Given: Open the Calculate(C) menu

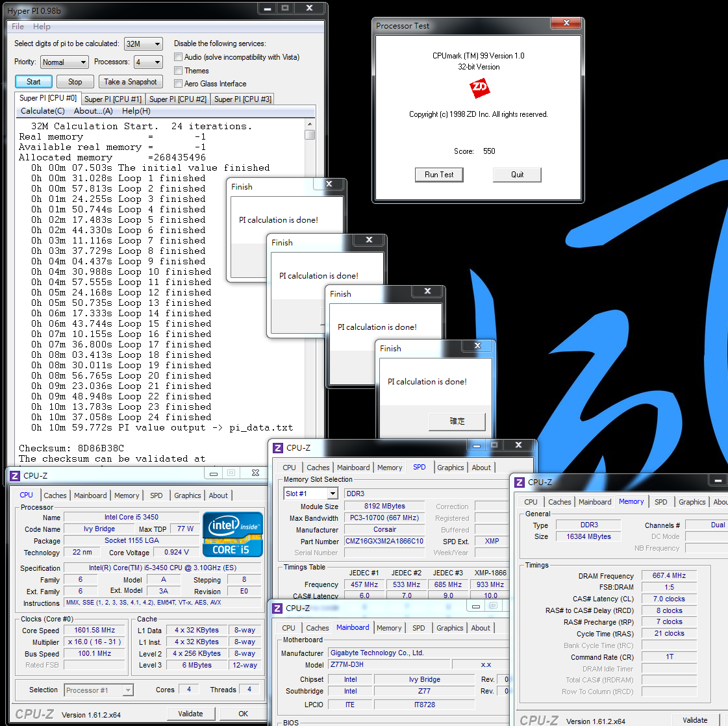Looking at the screenshot, I should point(43,111).
